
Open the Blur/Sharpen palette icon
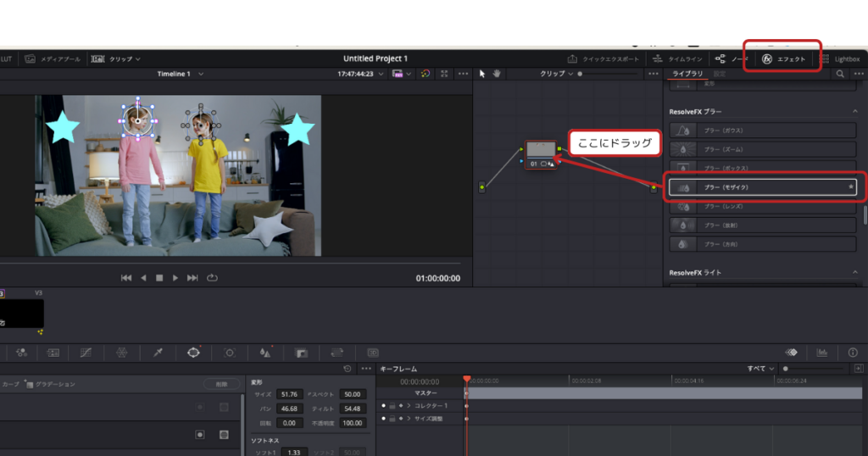[x=264, y=352]
